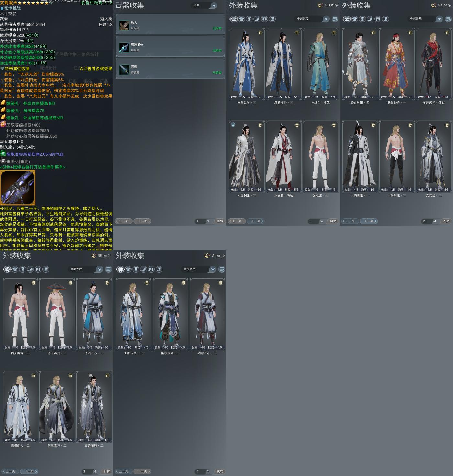Click the 周流星位 weapon icon

click(x=124, y=47)
